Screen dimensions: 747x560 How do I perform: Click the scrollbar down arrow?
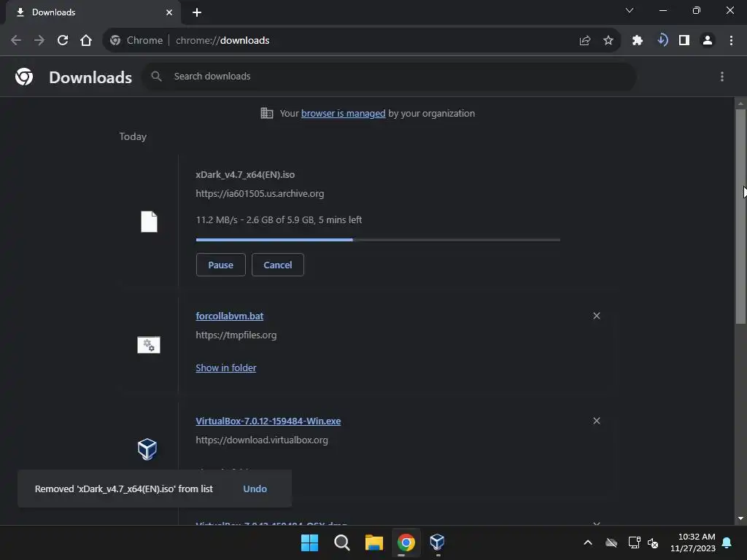(x=740, y=518)
